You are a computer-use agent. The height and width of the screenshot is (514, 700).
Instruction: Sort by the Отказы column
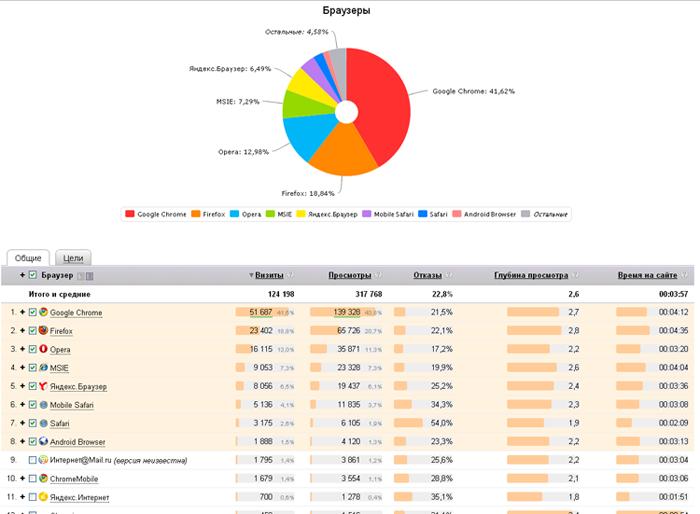coord(427,275)
